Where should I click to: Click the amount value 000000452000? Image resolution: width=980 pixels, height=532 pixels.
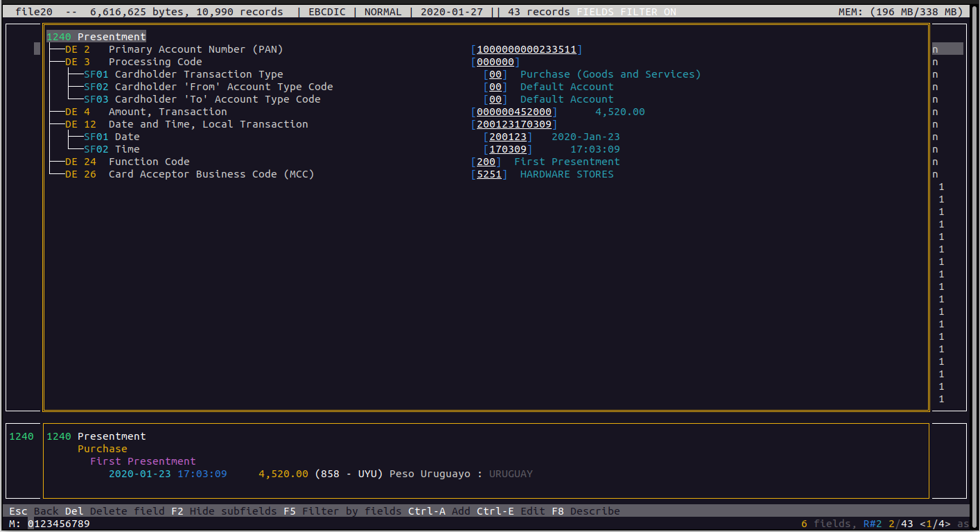coord(514,112)
